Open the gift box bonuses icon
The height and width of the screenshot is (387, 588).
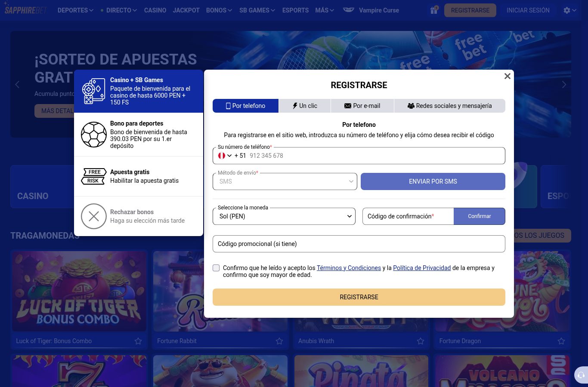(x=434, y=10)
